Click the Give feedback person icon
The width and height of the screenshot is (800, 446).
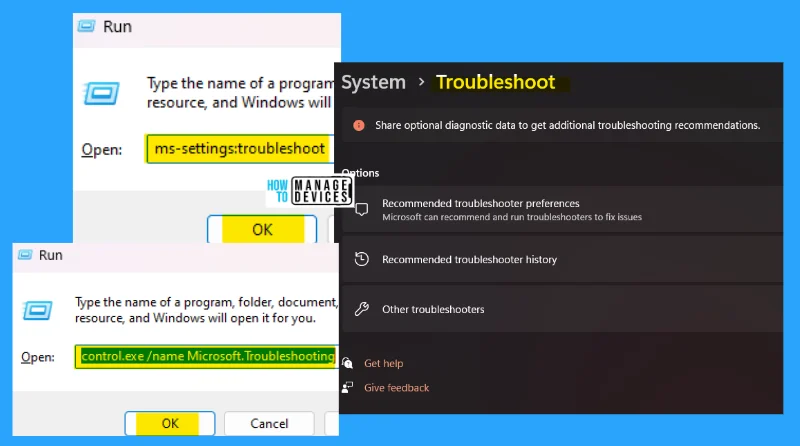click(347, 387)
